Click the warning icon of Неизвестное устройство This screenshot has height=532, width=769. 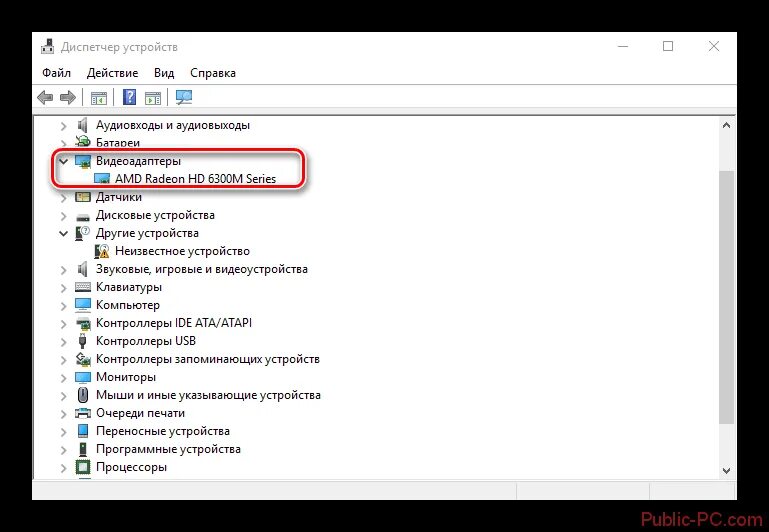102,251
